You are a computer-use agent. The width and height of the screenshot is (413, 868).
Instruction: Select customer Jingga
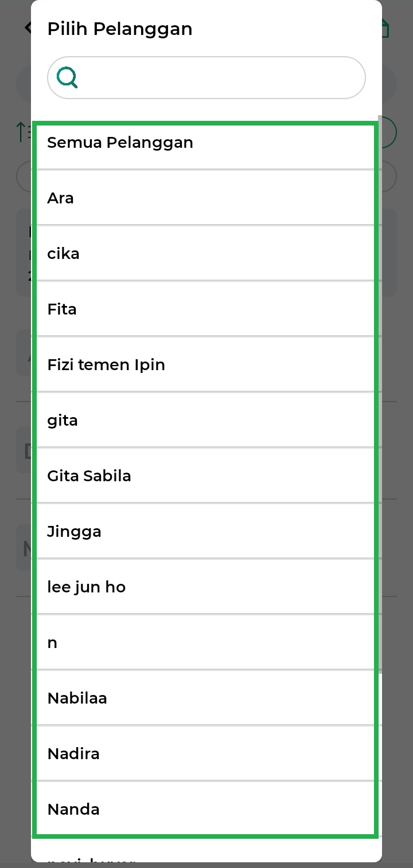74,532
